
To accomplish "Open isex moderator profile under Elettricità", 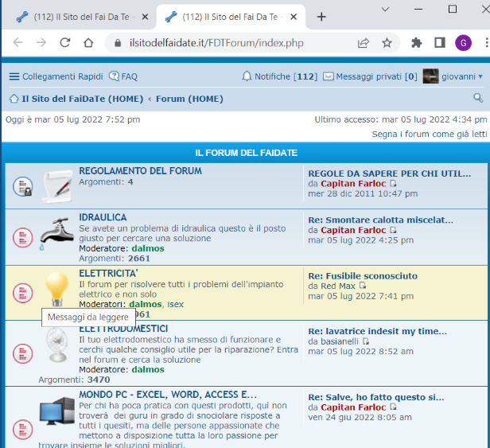I will click(x=175, y=305).
